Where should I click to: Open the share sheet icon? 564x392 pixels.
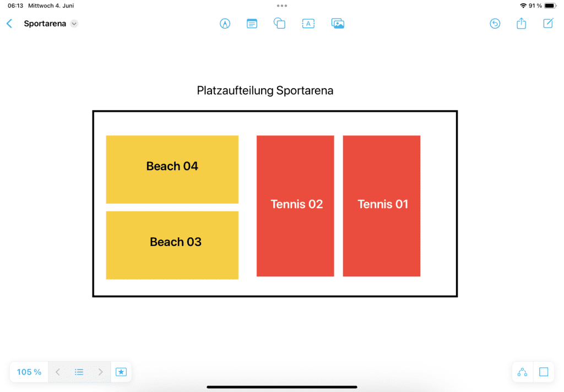pos(521,23)
